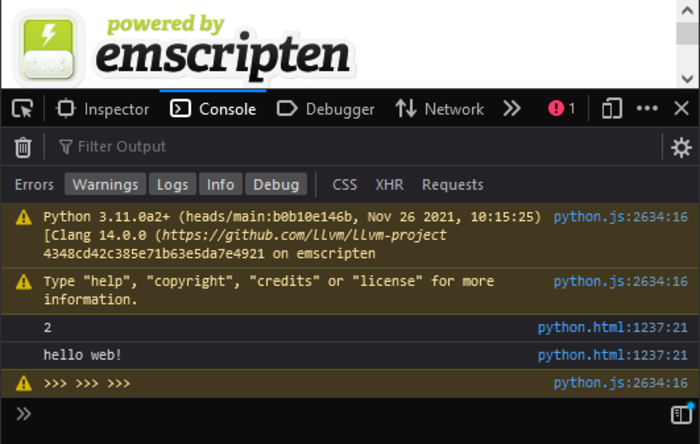Viewport: 700px width, 444px height.
Task: Enable the Errors filter
Action: (34, 184)
